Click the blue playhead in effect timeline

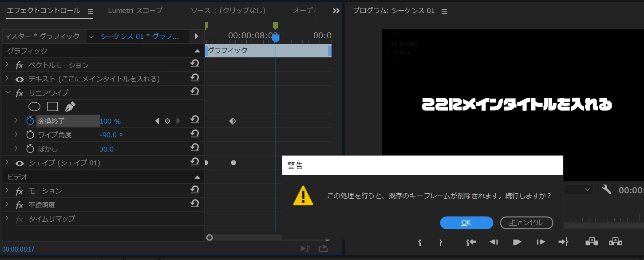point(276,38)
